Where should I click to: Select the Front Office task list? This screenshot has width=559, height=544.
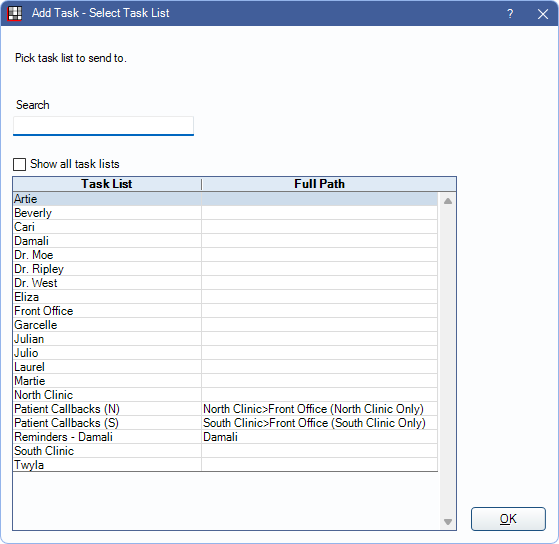[x=225, y=311]
